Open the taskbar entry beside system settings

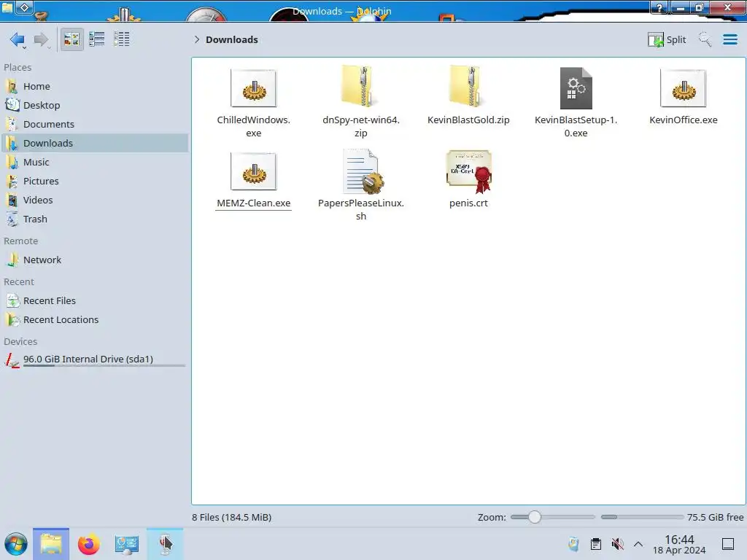point(165,544)
